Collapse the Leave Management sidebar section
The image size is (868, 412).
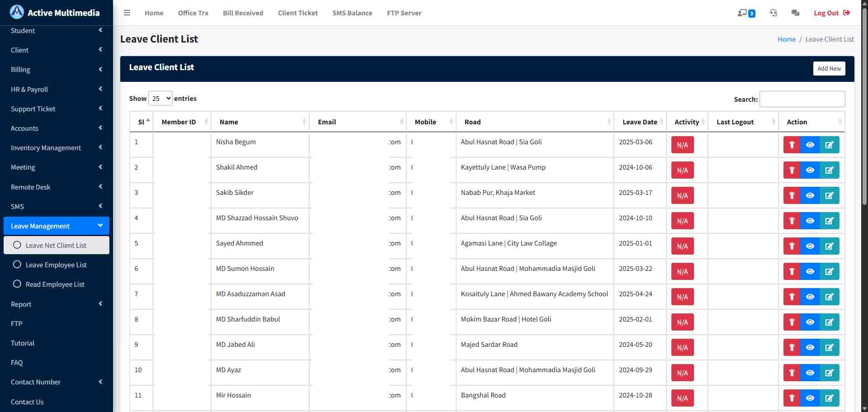coord(57,226)
